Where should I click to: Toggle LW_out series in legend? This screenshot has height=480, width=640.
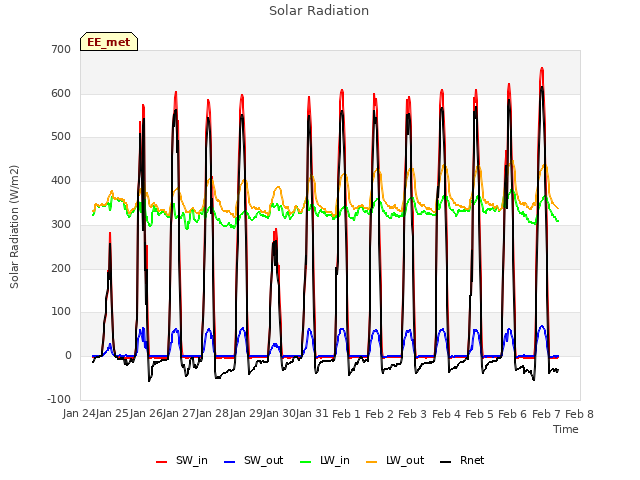395,460
